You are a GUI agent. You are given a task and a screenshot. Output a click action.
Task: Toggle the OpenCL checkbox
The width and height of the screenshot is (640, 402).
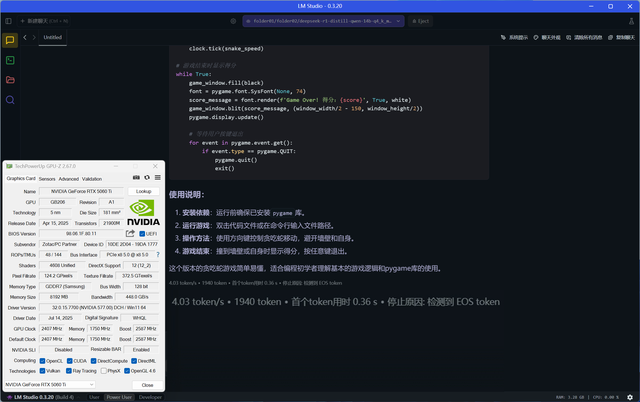tap(42, 361)
